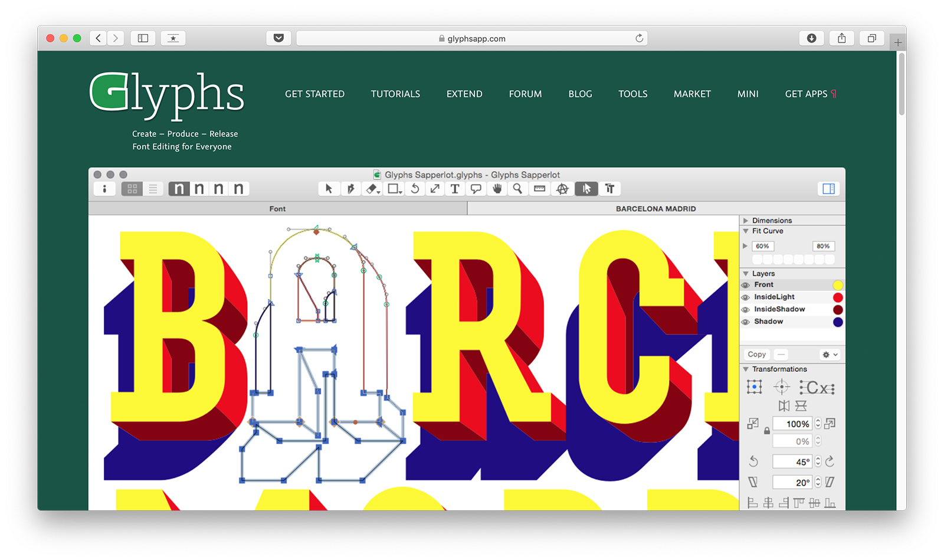944x560 pixels.
Task: Toggle the scale proportion lock
Action: tap(767, 431)
